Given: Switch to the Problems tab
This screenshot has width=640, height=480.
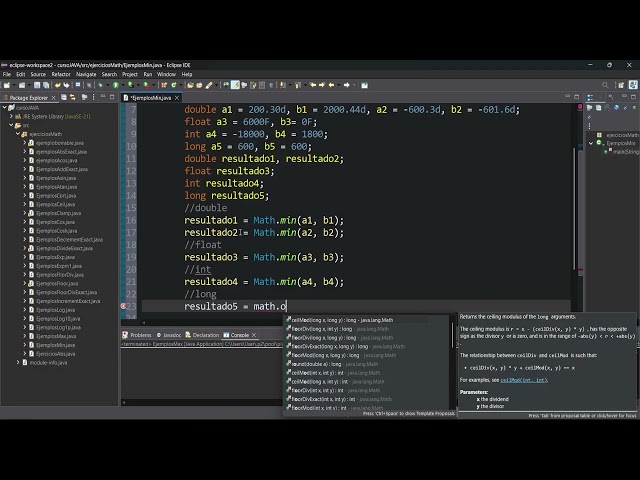Looking at the screenshot, I should 137,335.
